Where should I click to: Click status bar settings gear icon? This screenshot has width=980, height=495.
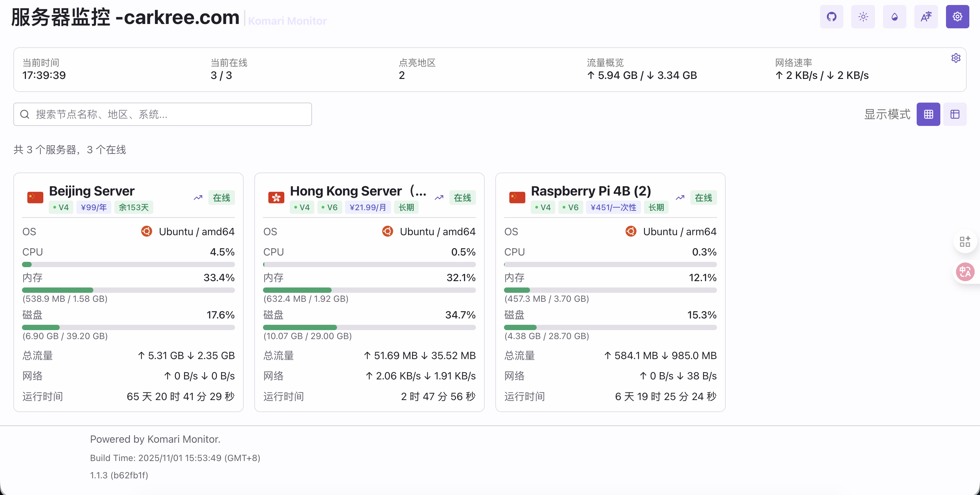click(x=956, y=58)
